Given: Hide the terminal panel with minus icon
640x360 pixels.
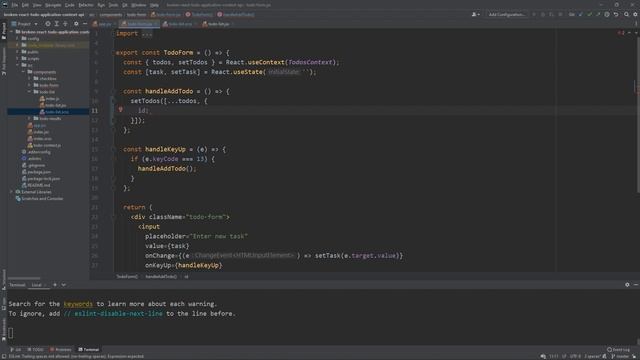Looking at the screenshot, I should coord(636,285).
